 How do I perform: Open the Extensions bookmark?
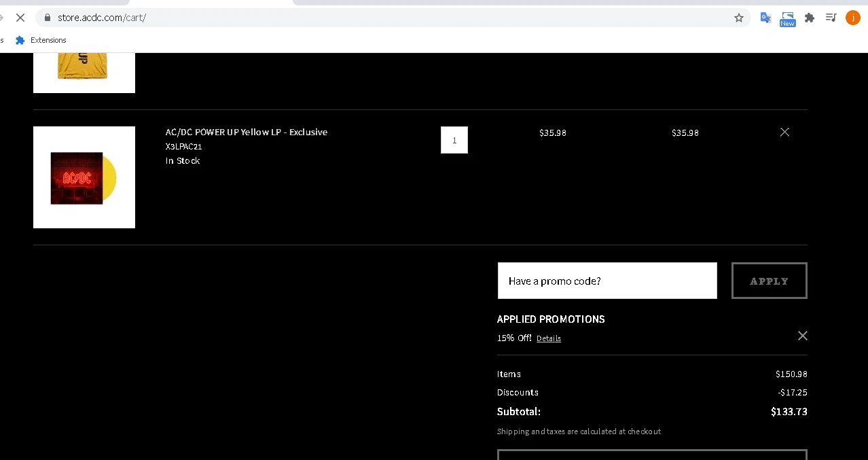[41, 40]
